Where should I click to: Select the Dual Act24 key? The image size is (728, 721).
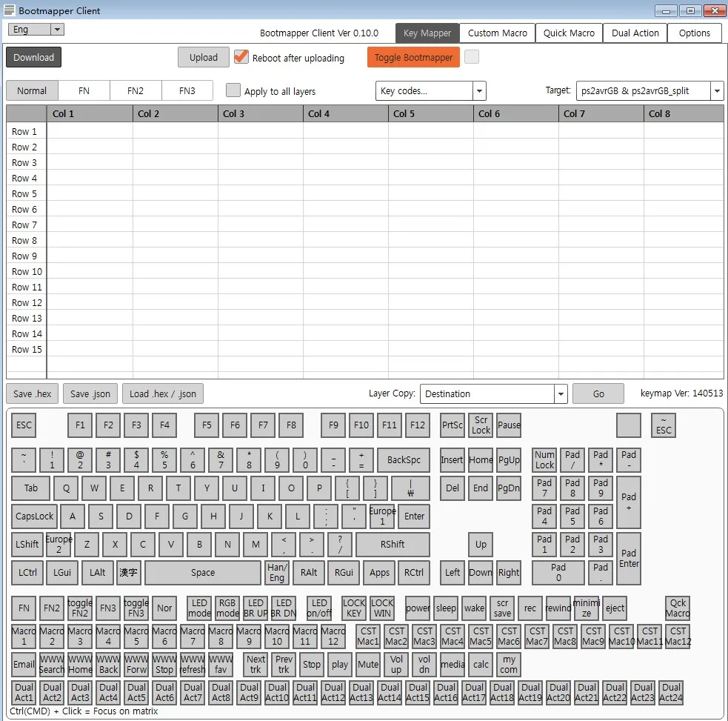671,692
